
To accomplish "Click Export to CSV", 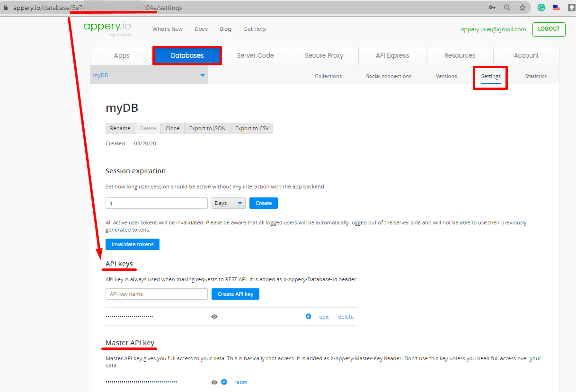I will 252,128.
